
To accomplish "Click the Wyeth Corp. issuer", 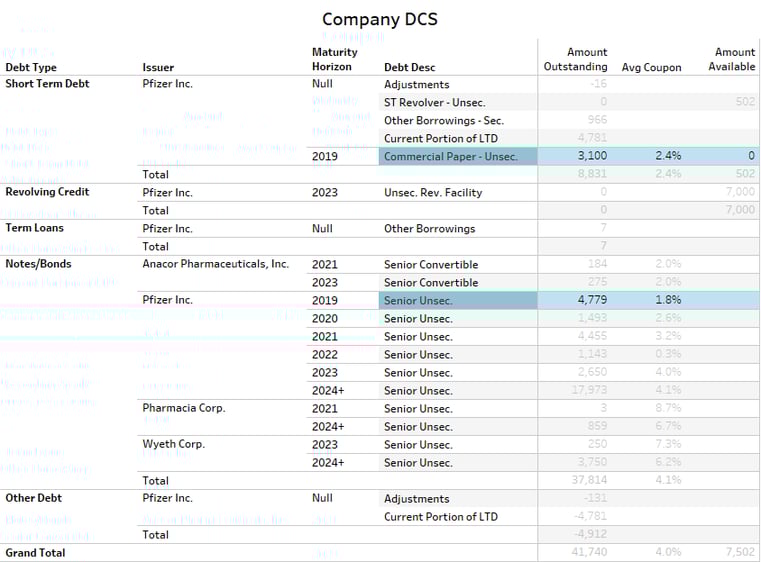I will point(174,444).
